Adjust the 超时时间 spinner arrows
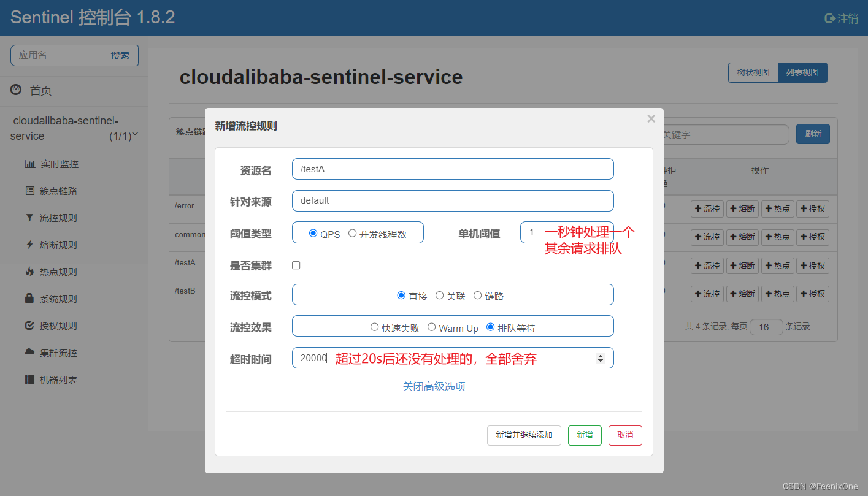Image resolution: width=868 pixels, height=496 pixels. pos(601,358)
